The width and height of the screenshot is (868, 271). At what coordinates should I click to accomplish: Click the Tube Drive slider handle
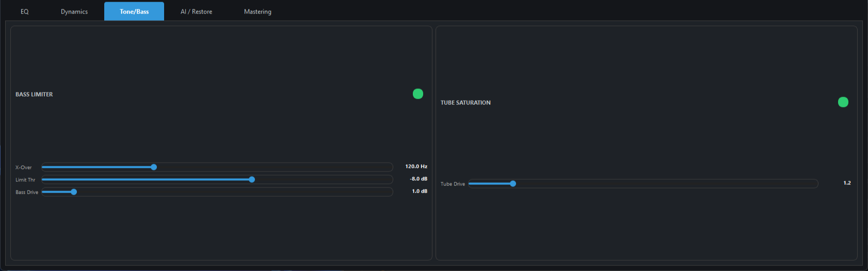[513, 184]
